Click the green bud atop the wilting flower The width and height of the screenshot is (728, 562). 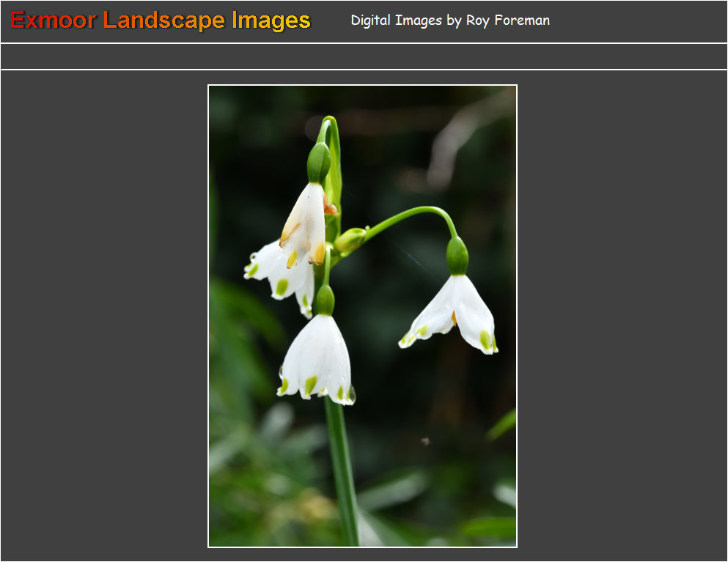pos(318,162)
